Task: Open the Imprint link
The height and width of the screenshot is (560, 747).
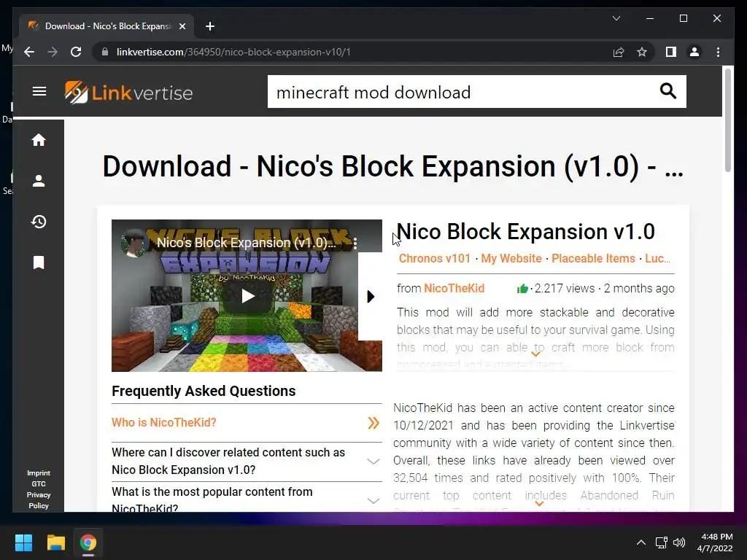Action: (39, 472)
